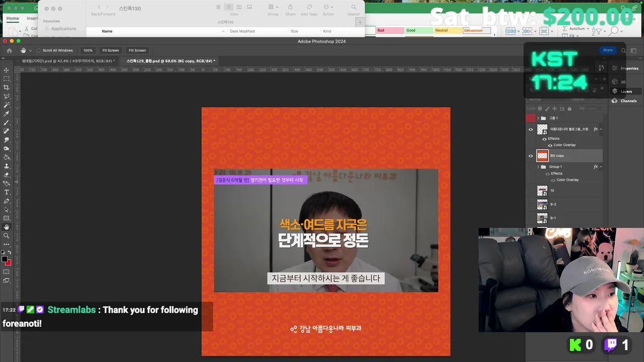This screenshot has height=362, width=644.
Task: Switch Finder to column view
Action: [239, 7]
